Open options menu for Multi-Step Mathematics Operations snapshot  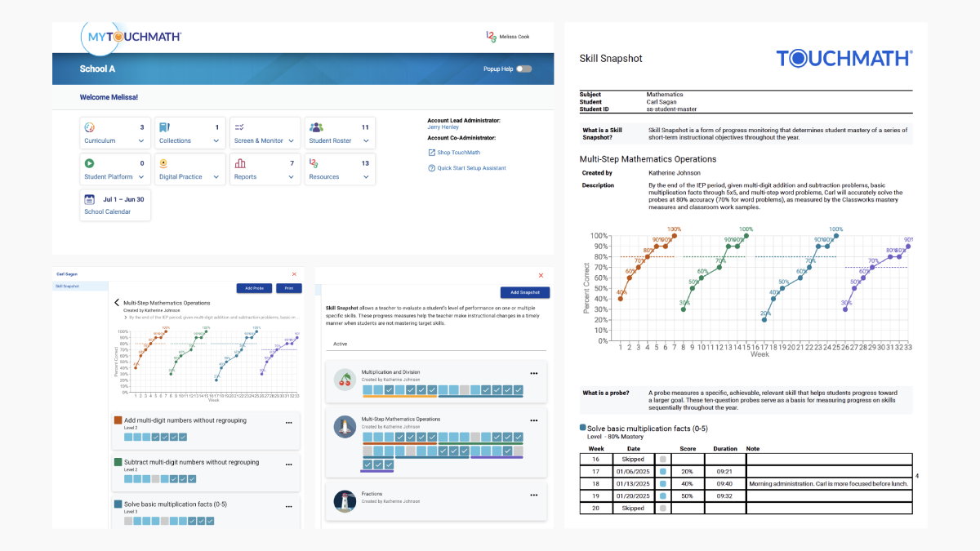click(534, 421)
